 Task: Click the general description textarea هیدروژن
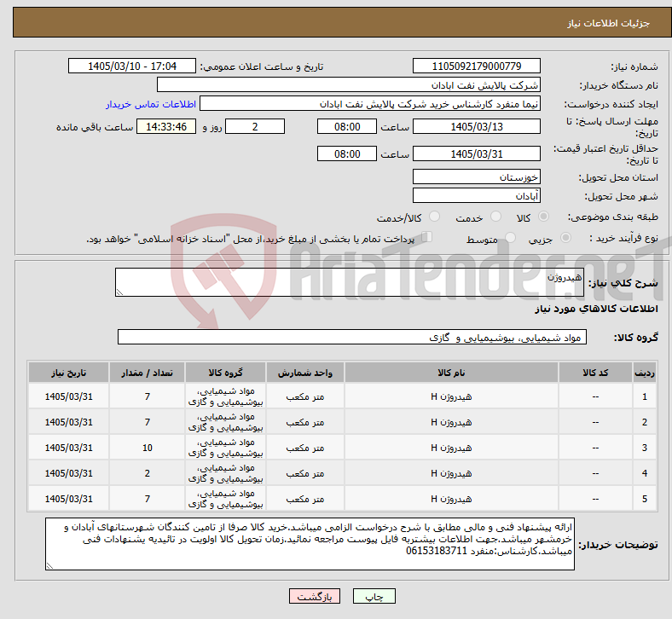(x=350, y=282)
